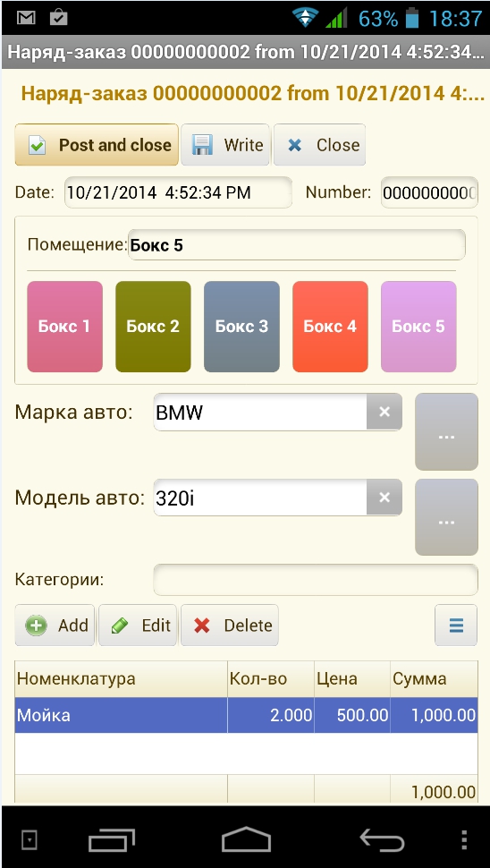Open the table's hamburger menu
Image resolution: width=490 pixels, height=868 pixels.
pos(456,625)
